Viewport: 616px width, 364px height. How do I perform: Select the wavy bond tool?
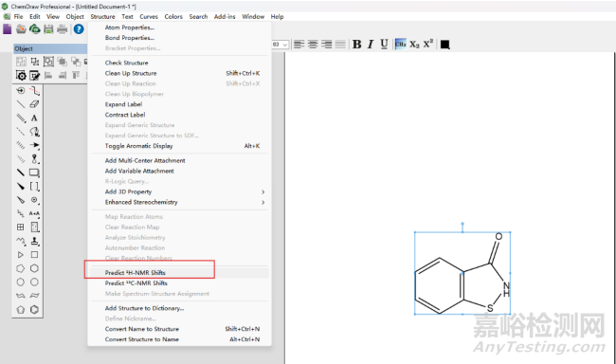pos(21,241)
